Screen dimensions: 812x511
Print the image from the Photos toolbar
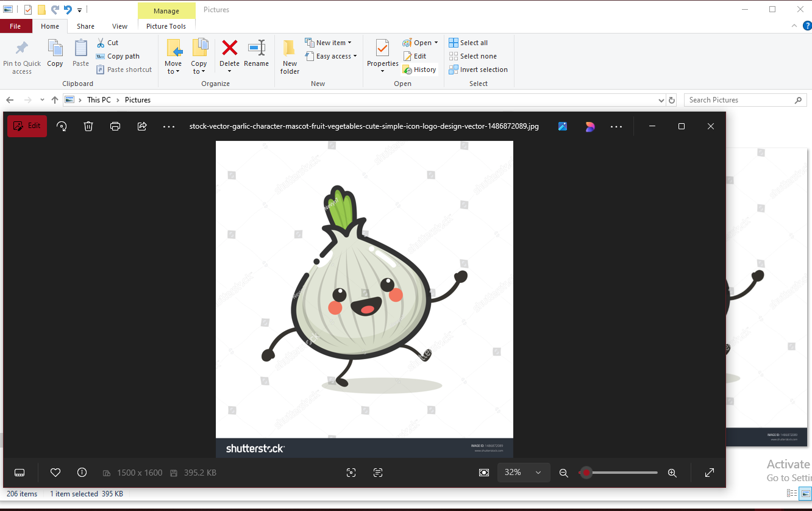pyautogui.click(x=115, y=126)
